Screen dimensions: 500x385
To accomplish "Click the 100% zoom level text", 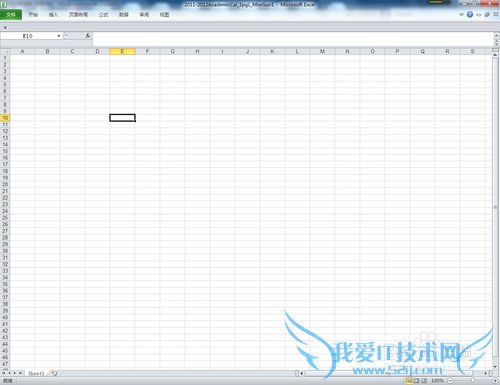I will click(x=437, y=381).
